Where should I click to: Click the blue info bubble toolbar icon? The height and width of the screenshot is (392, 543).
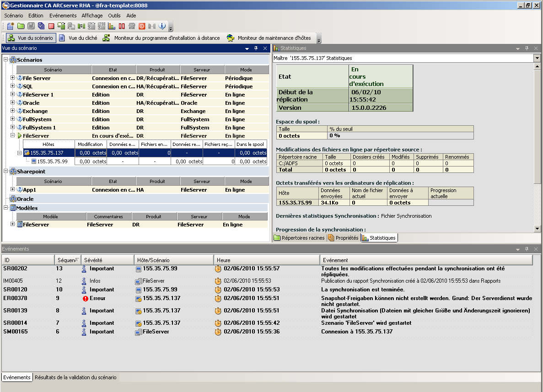pyautogui.click(x=162, y=26)
